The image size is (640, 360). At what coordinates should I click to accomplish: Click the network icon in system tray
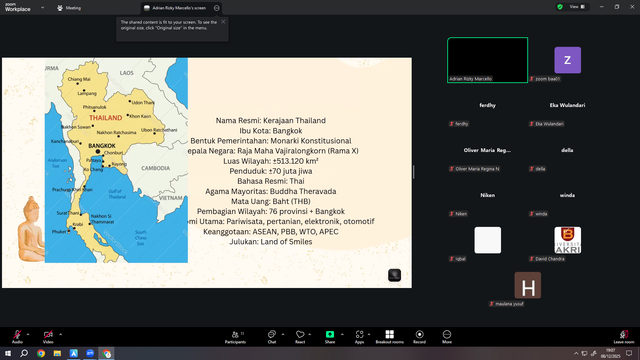[584, 353]
